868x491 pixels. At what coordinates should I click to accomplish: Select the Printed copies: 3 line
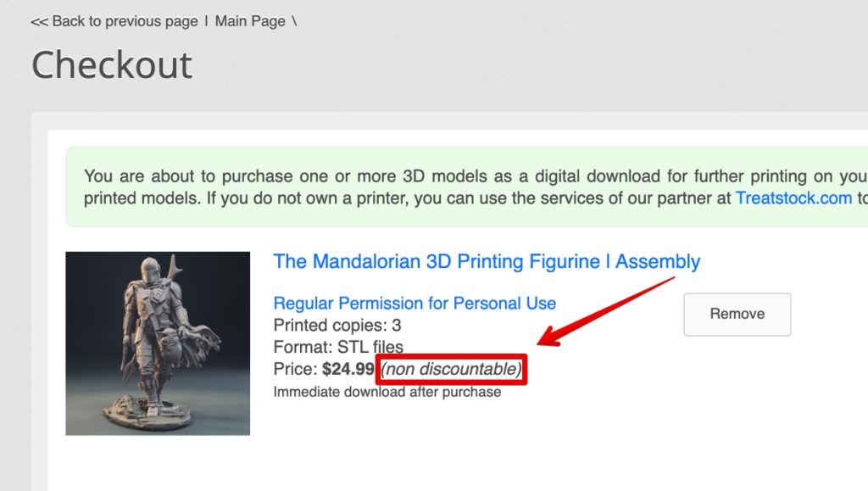(x=337, y=325)
